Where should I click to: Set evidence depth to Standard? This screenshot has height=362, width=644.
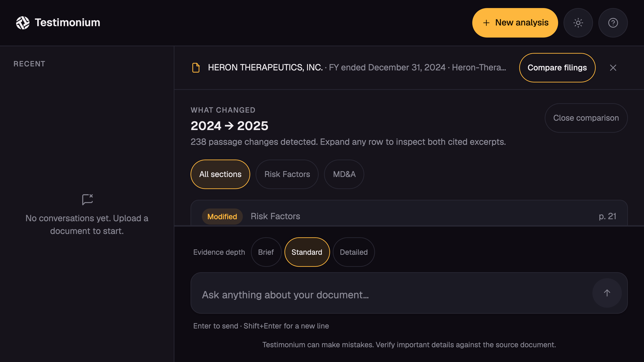[307, 252]
